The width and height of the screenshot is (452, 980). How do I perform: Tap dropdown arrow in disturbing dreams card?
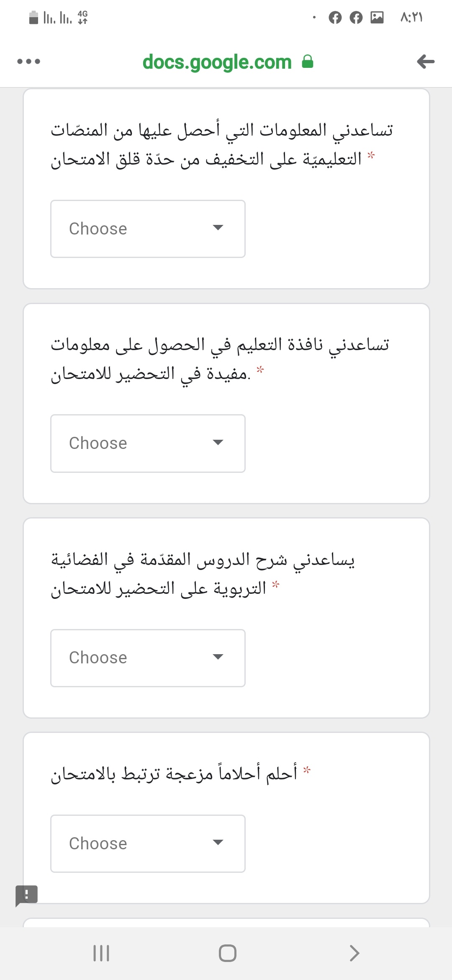[x=218, y=842]
